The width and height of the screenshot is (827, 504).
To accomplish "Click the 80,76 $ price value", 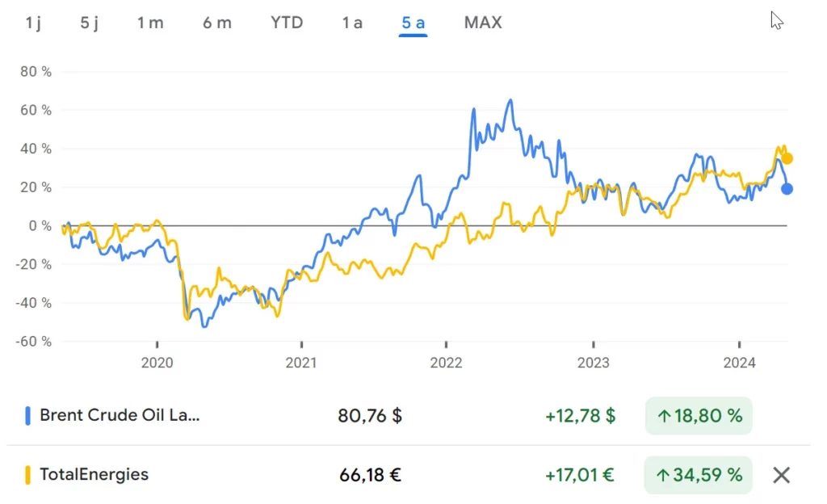I will [x=370, y=415].
